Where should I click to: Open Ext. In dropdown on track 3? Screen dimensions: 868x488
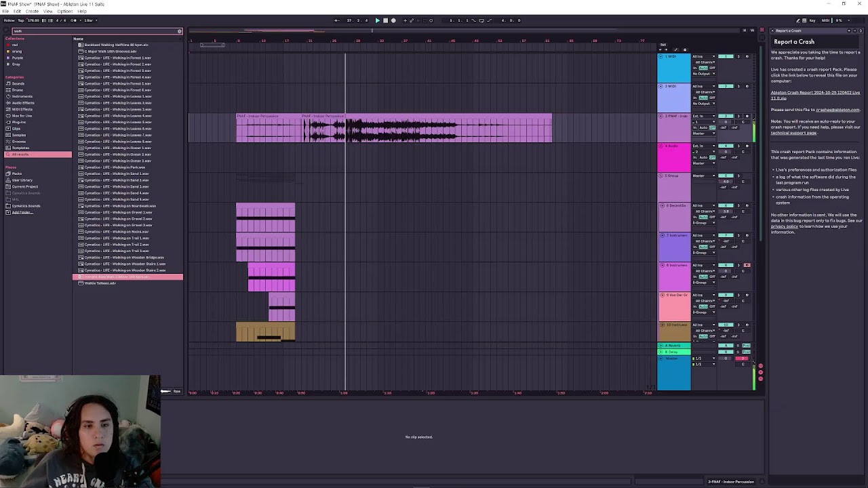(704, 116)
